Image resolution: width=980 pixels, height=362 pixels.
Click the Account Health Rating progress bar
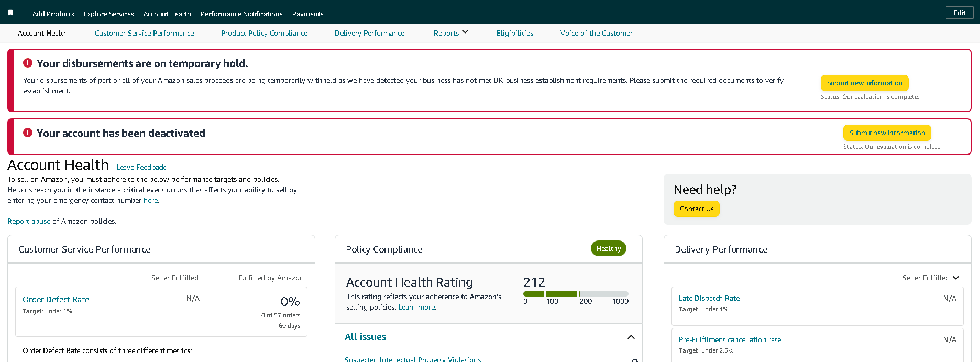576,294
